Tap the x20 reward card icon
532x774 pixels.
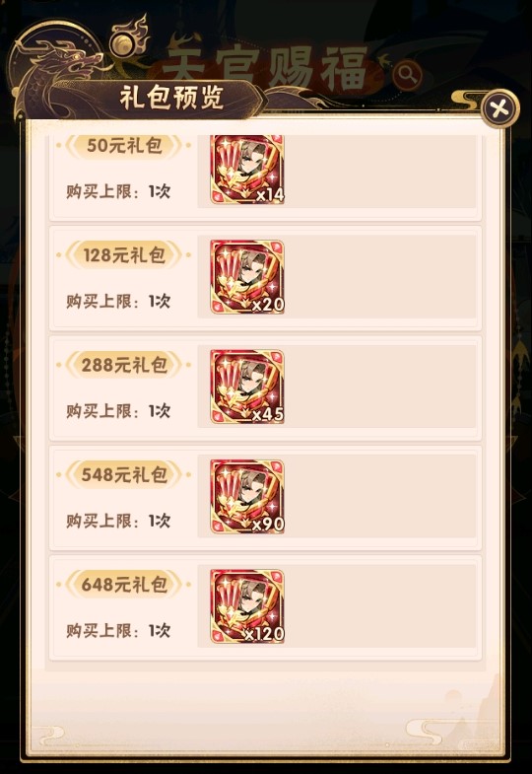pos(247,277)
